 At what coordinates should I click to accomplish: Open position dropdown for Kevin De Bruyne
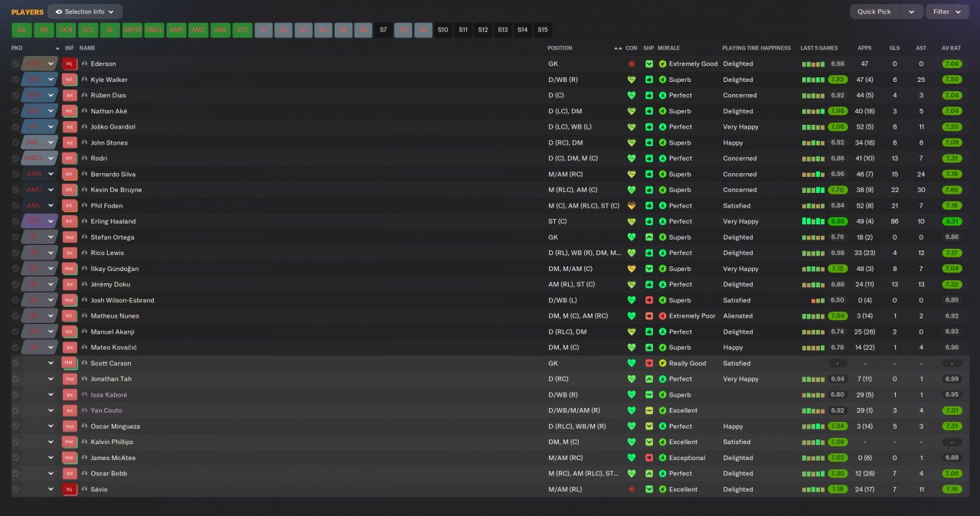coord(51,190)
